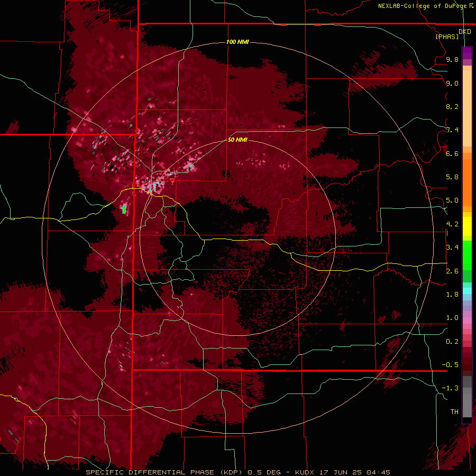
Task: Click the 0.2 legend value
Action: pyautogui.click(x=452, y=342)
